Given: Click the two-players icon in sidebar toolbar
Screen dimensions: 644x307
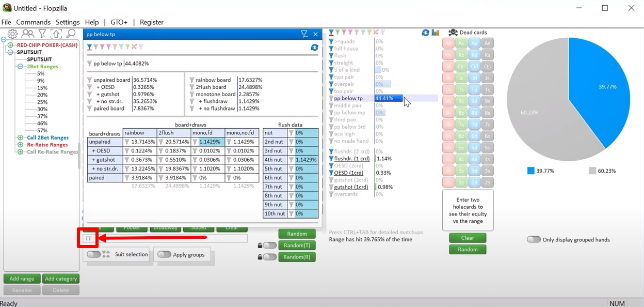Looking at the screenshot, I should point(28,34).
